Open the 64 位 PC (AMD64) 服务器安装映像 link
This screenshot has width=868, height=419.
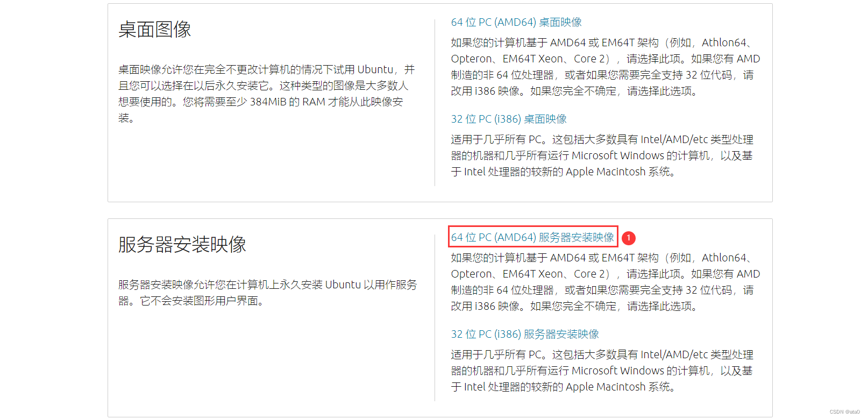coord(532,237)
